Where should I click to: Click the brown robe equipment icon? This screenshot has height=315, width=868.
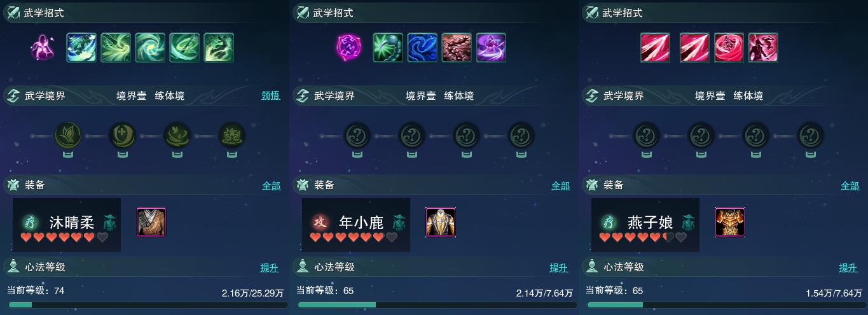151,222
